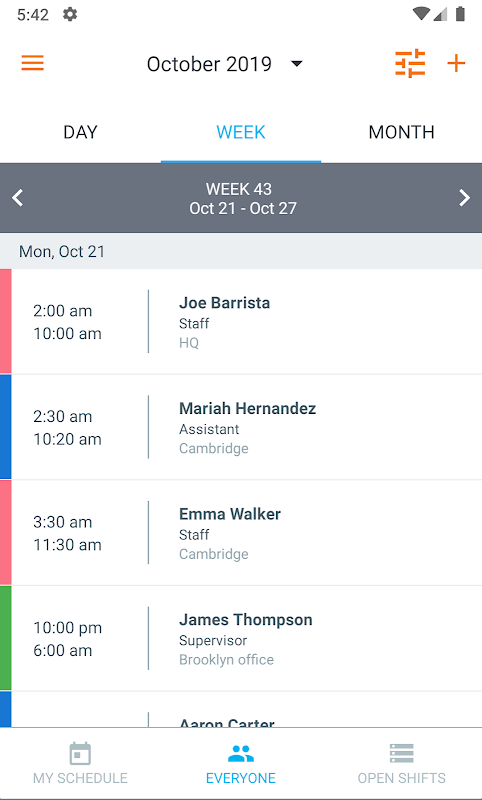Go to previous week with left arrow
The height and width of the screenshot is (800, 482).
click(18, 197)
